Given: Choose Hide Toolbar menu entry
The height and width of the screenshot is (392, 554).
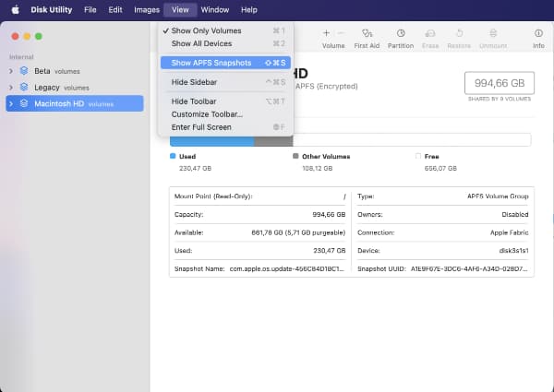Looking at the screenshot, I should pyautogui.click(x=225, y=101).
